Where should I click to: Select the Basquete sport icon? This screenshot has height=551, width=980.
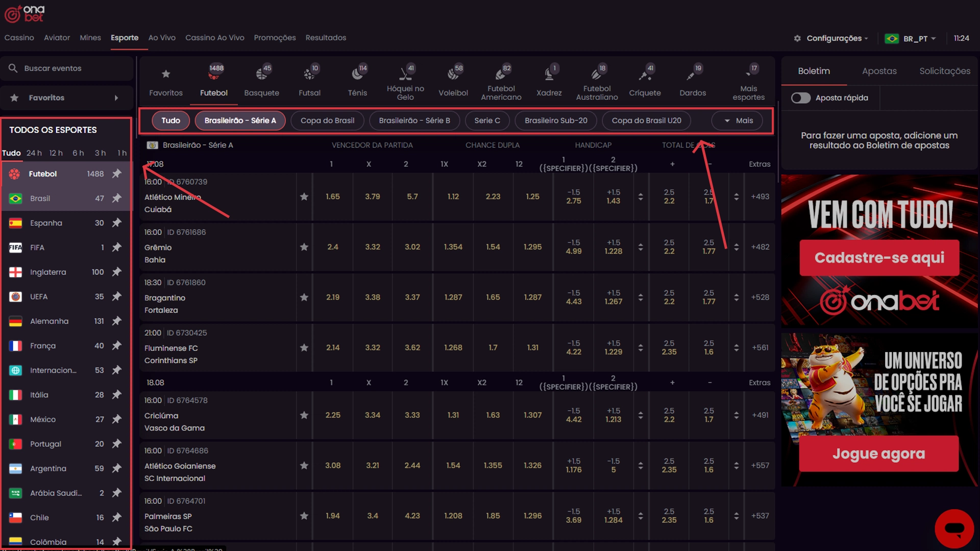pyautogui.click(x=261, y=74)
